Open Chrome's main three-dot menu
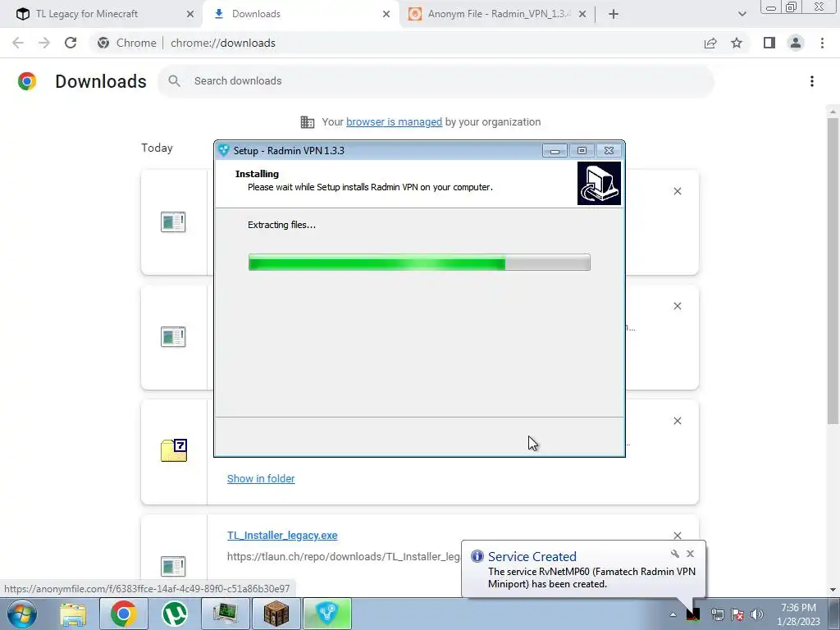 coord(822,43)
